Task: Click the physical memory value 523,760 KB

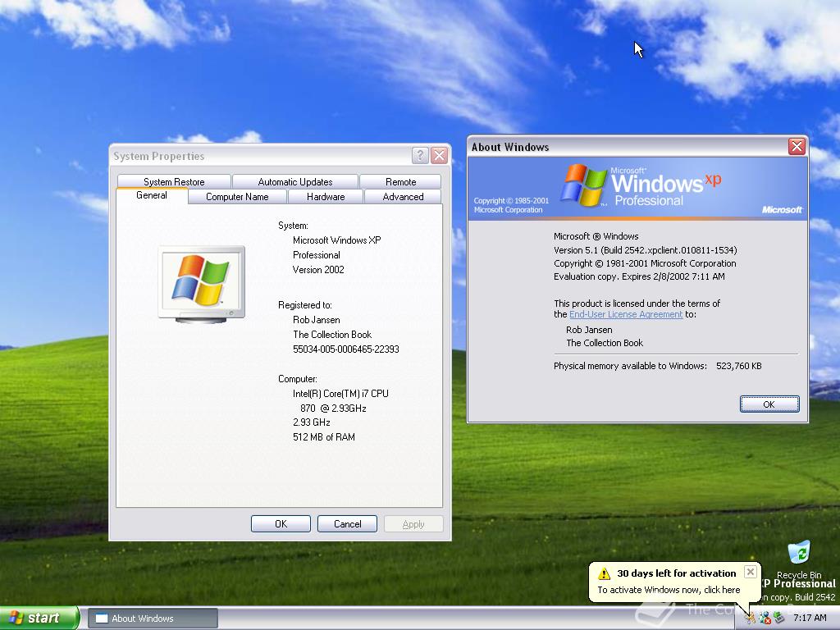Action: pos(739,366)
